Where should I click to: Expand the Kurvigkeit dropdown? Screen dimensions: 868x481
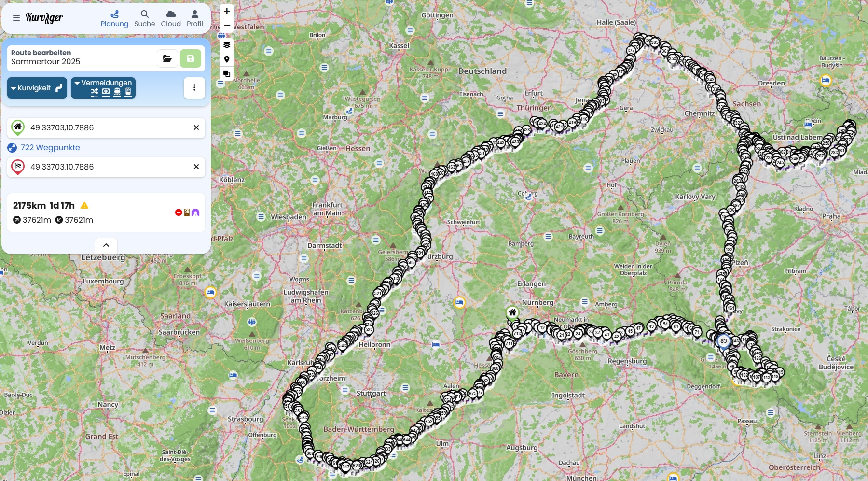tap(37, 88)
